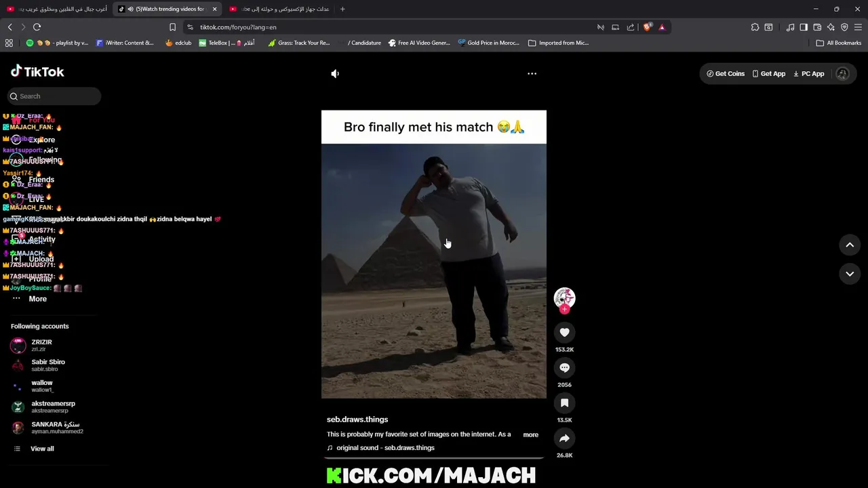
Task: Bookmark the video with the 13.5K icon
Action: (564, 403)
